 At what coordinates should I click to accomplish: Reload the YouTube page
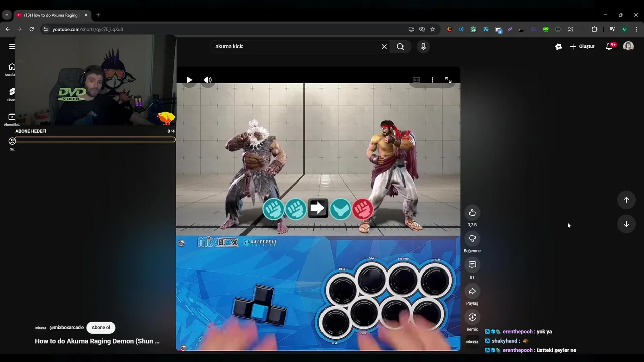31,29
